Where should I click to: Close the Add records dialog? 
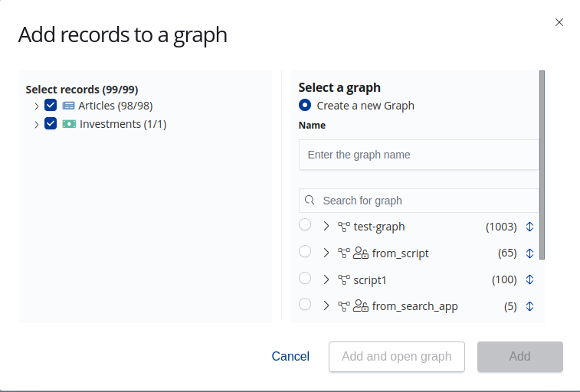point(559,22)
